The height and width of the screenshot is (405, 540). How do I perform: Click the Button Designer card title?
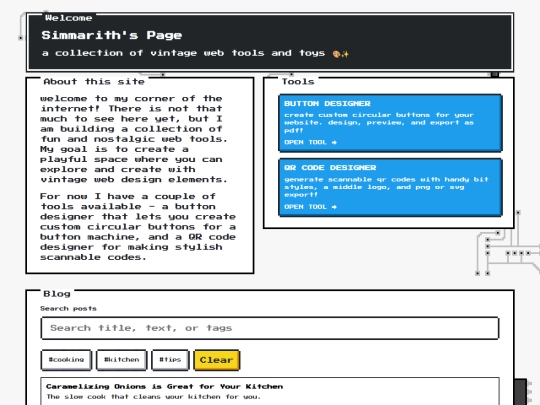(327, 104)
